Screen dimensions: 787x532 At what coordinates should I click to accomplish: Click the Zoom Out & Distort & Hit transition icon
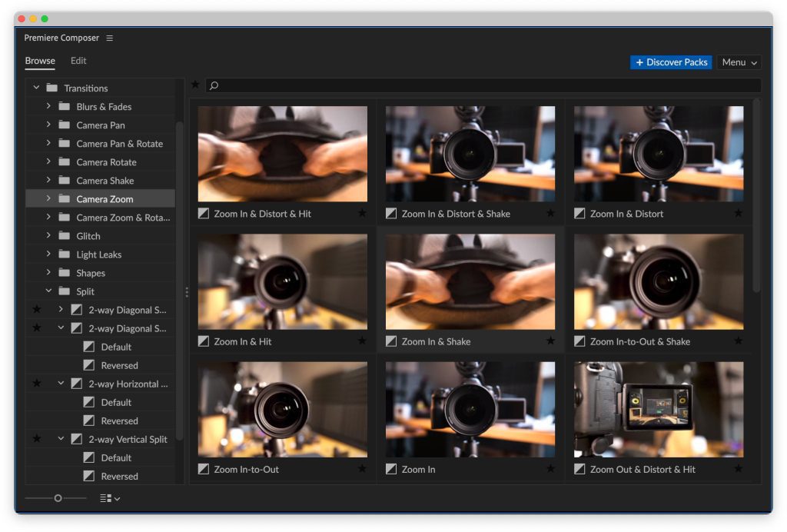(x=579, y=469)
